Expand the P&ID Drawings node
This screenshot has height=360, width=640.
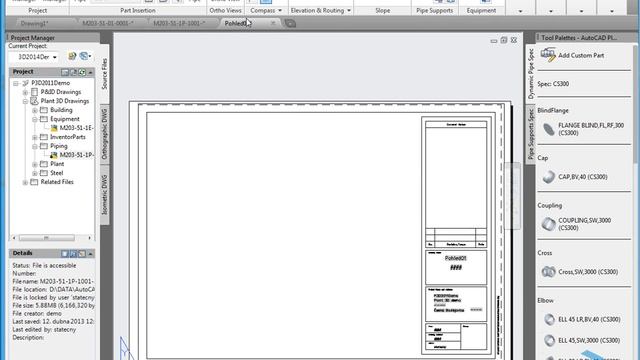click(25, 92)
